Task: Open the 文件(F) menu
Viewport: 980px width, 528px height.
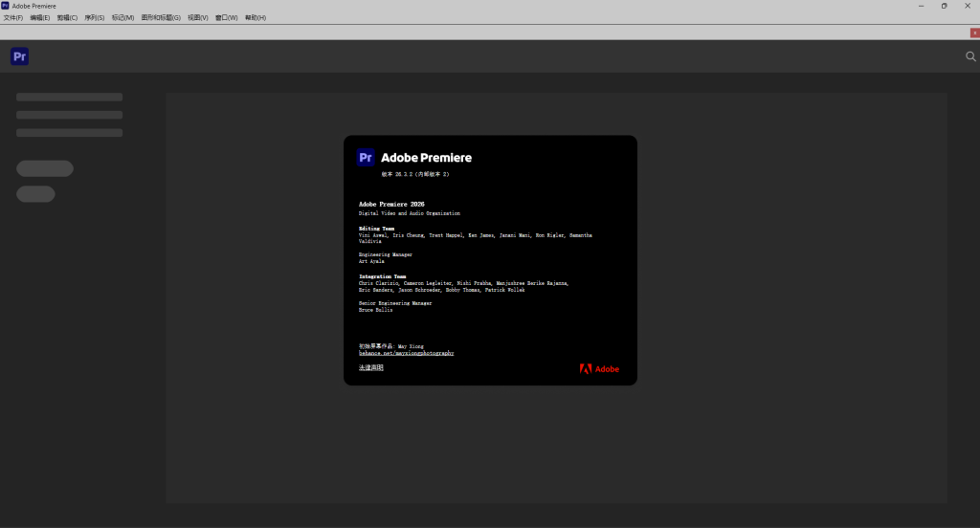Action: tap(13, 17)
